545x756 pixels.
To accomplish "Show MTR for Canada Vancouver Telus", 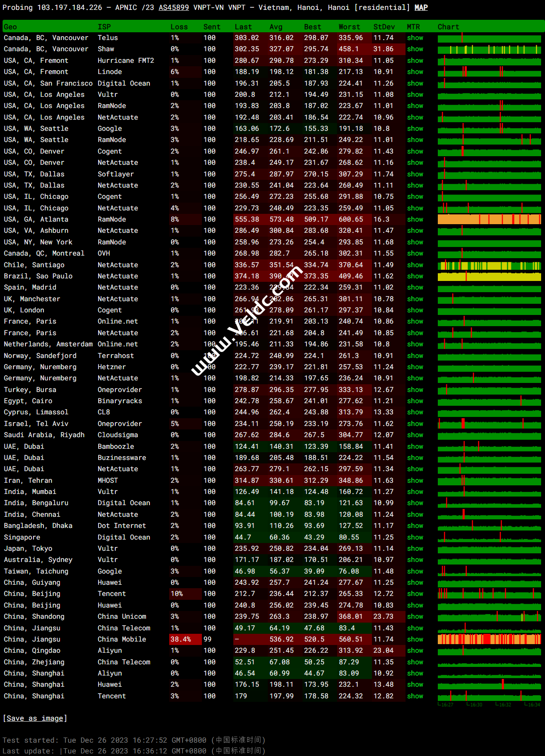I will (x=415, y=38).
